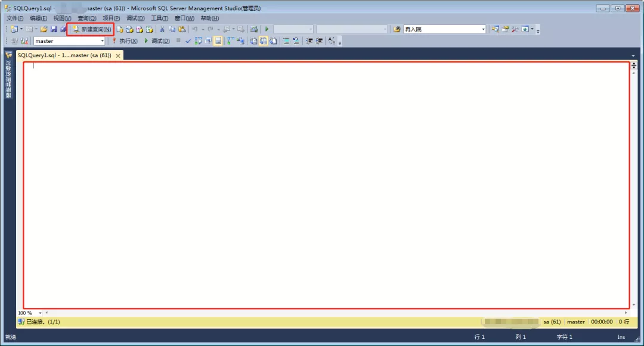Click the Save disk icon

click(x=54, y=29)
